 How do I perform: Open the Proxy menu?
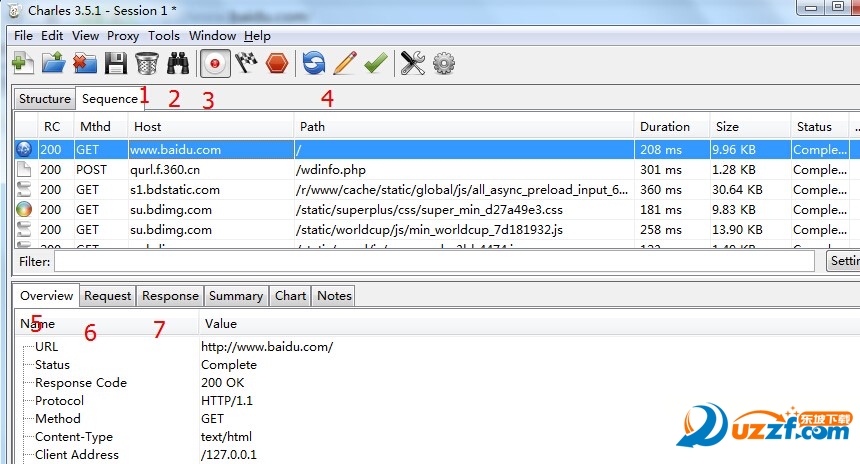(123, 36)
